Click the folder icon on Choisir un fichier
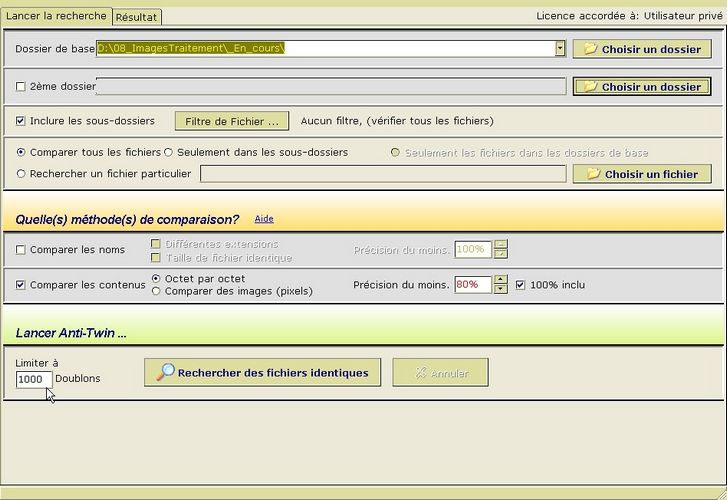Screen dimensions: 727x500 pos(593,174)
